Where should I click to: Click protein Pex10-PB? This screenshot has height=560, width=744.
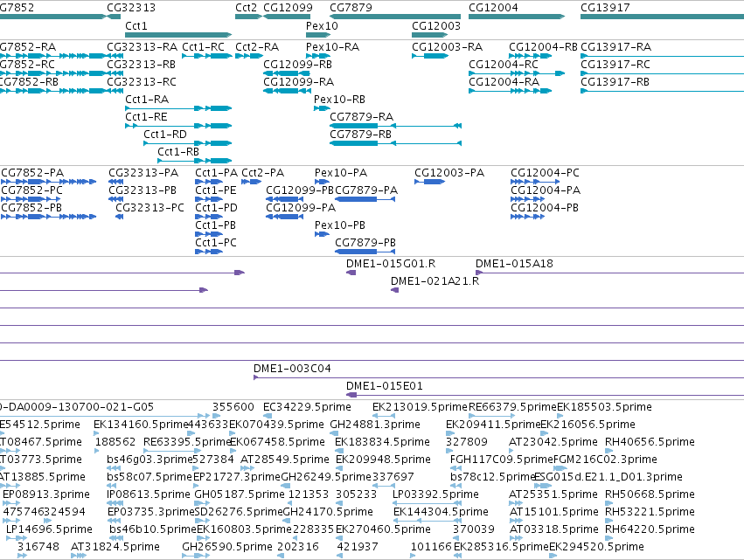[323, 234]
